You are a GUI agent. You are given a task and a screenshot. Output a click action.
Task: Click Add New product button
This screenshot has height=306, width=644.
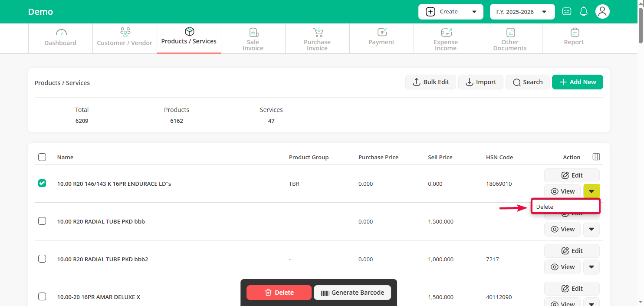(578, 82)
